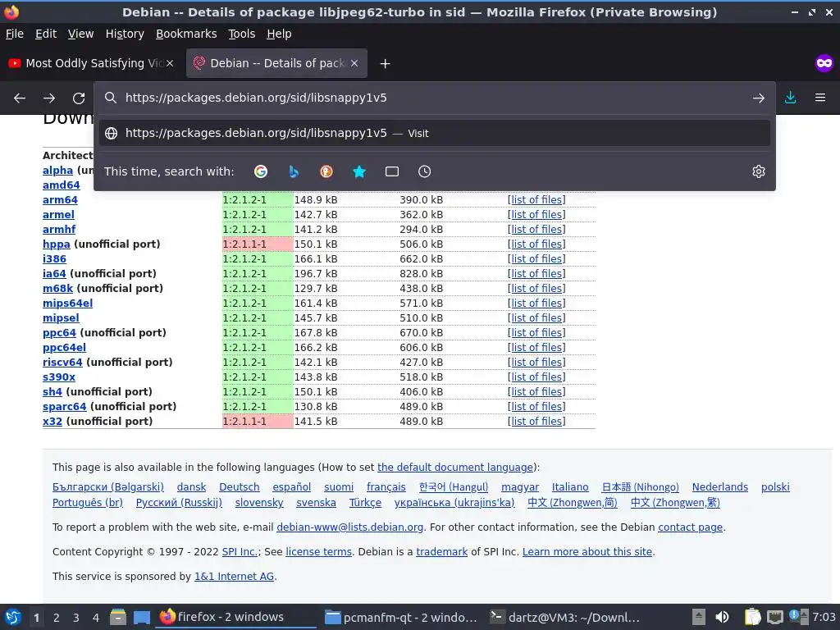Go forward with the forward arrow
Viewport: 840px width, 630px height.
tap(49, 98)
